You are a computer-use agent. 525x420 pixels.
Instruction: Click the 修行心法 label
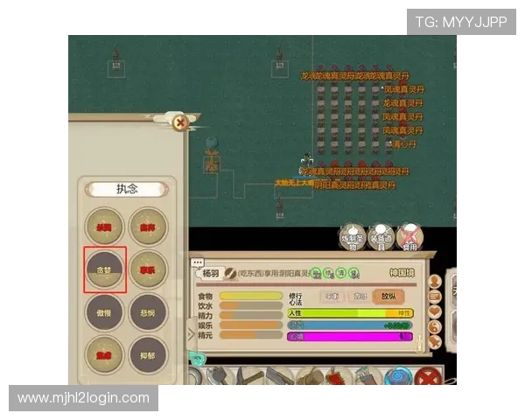(x=296, y=299)
